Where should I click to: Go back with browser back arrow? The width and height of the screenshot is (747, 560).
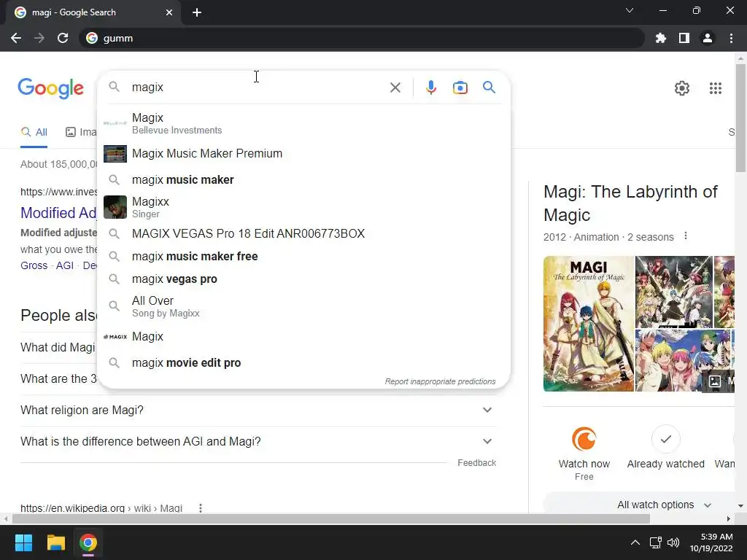coord(16,38)
